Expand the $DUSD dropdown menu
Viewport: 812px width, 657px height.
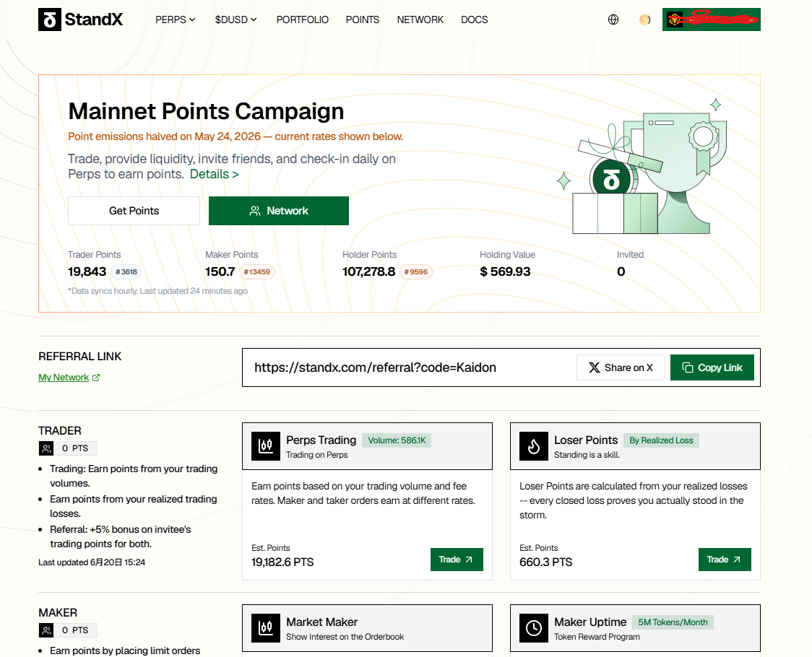click(x=236, y=19)
